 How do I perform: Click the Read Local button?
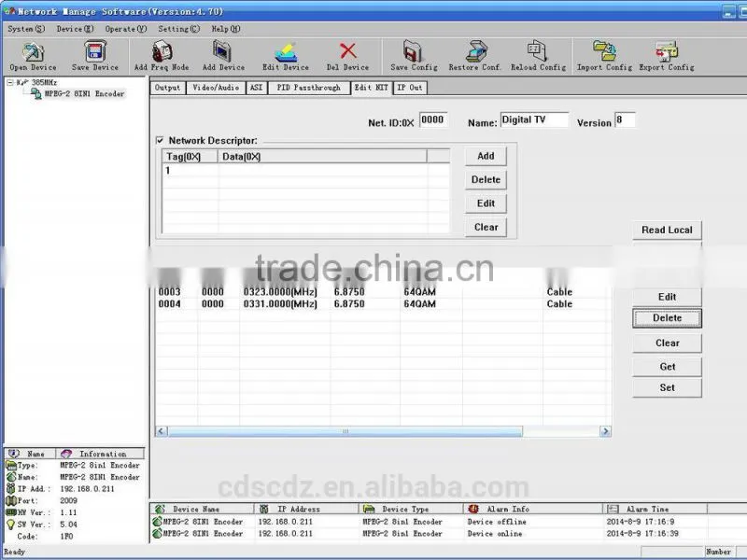(x=667, y=230)
